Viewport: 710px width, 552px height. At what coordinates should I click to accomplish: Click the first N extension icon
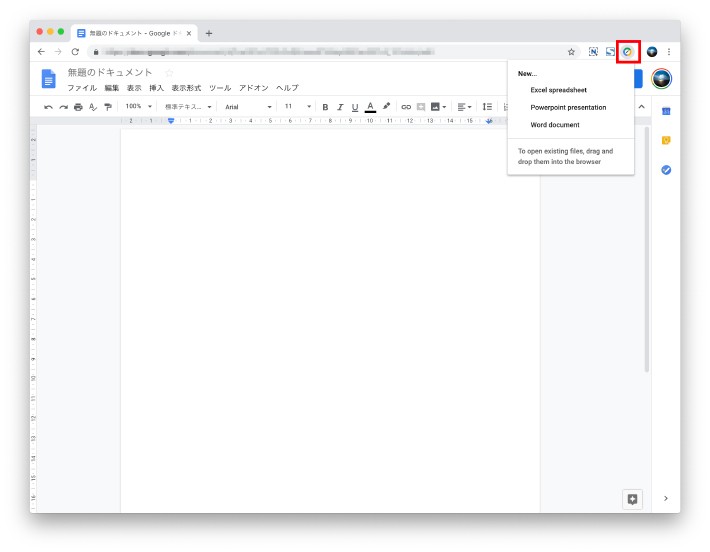click(x=593, y=52)
